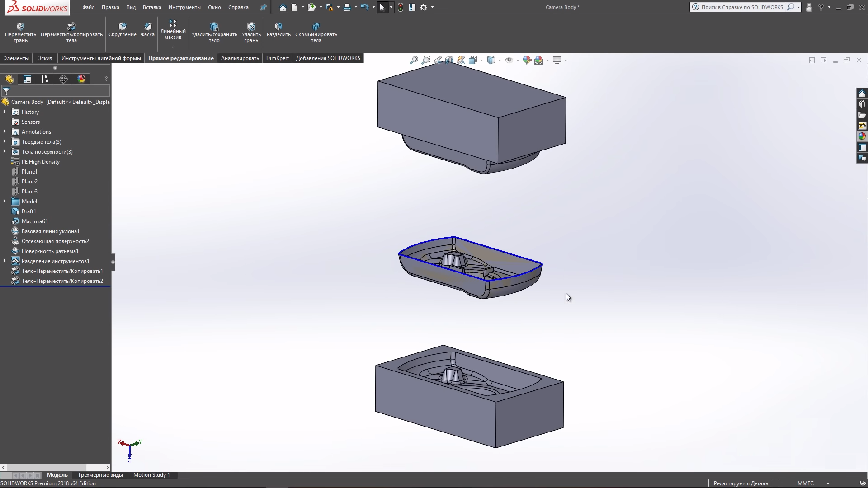Expand the Model folder node
The height and width of the screenshot is (488, 868).
[x=5, y=201]
